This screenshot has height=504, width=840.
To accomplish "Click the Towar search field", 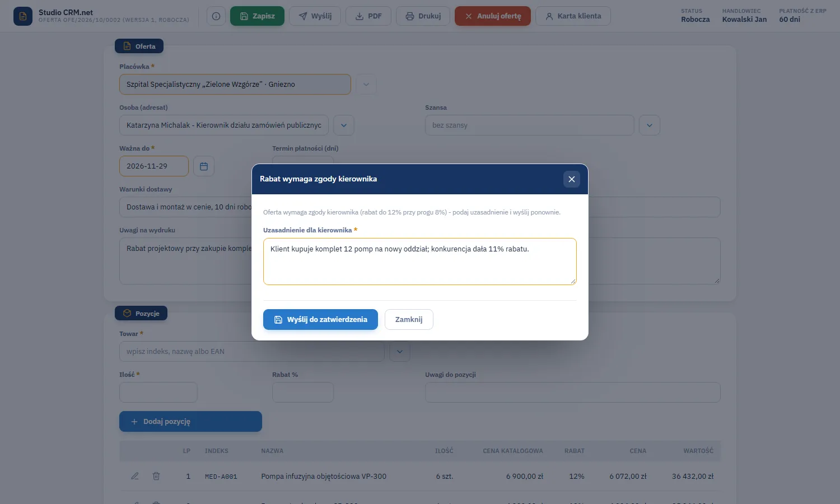I will click(x=252, y=352).
